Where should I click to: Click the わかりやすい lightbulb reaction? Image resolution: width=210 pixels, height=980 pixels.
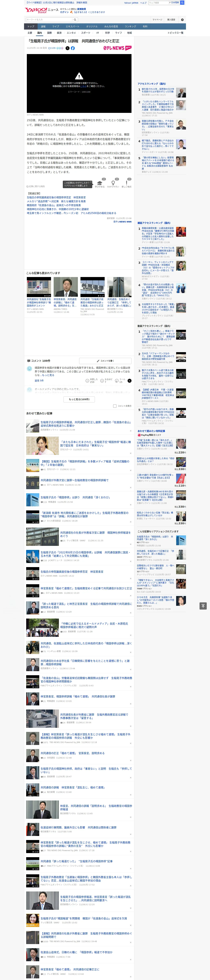point(113,183)
